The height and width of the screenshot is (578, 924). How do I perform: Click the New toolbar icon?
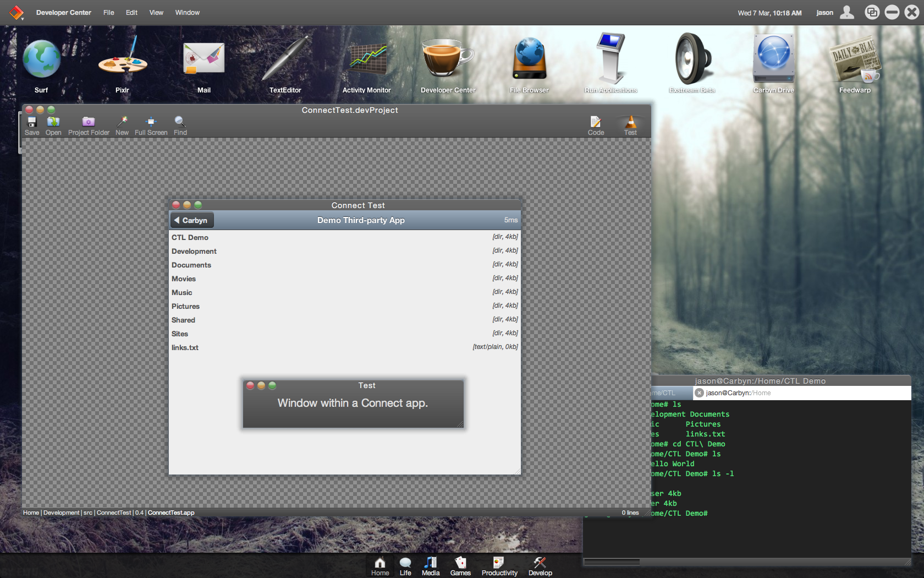(122, 126)
